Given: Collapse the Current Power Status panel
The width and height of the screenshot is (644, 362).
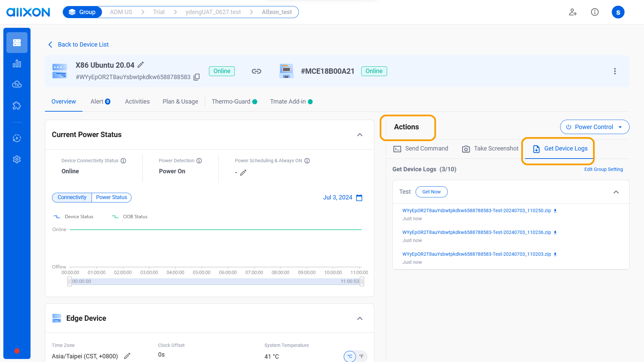Looking at the screenshot, I should [x=360, y=135].
